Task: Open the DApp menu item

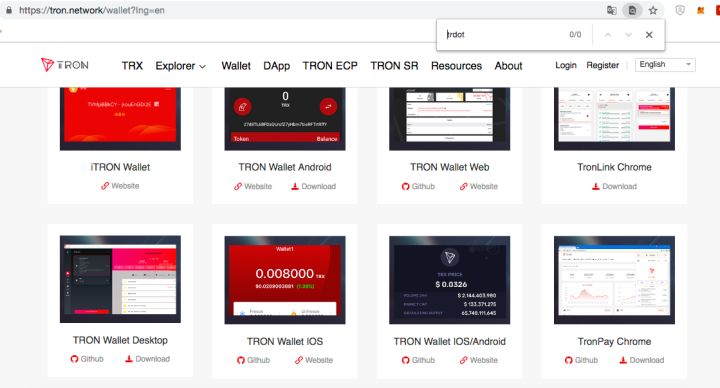Action: (x=276, y=66)
